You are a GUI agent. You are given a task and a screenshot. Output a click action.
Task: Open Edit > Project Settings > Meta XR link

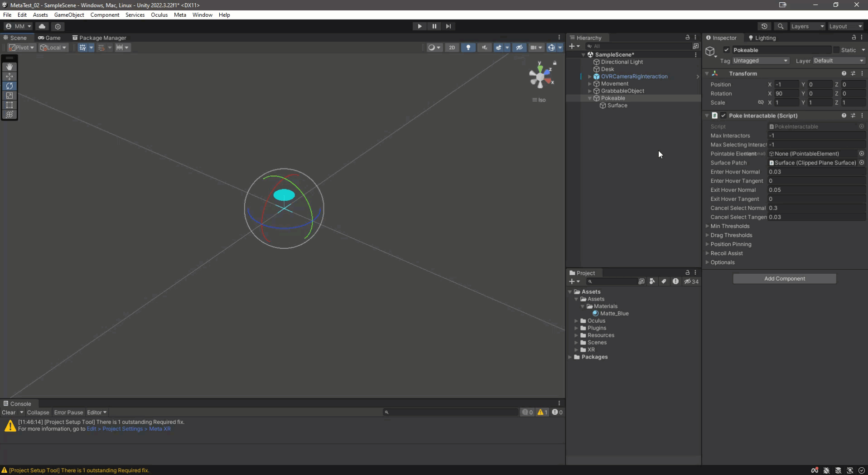click(129, 429)
